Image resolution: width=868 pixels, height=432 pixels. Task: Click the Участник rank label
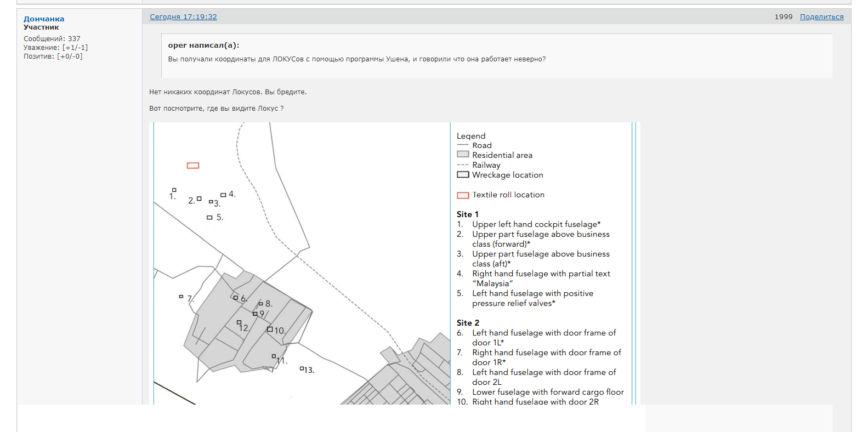click(41, 27)
